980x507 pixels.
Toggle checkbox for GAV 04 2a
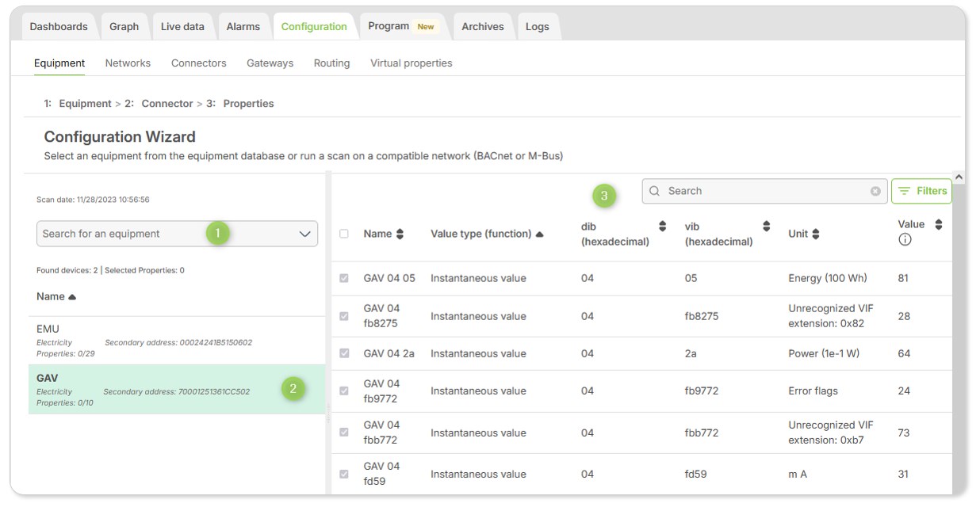[344, 353]
